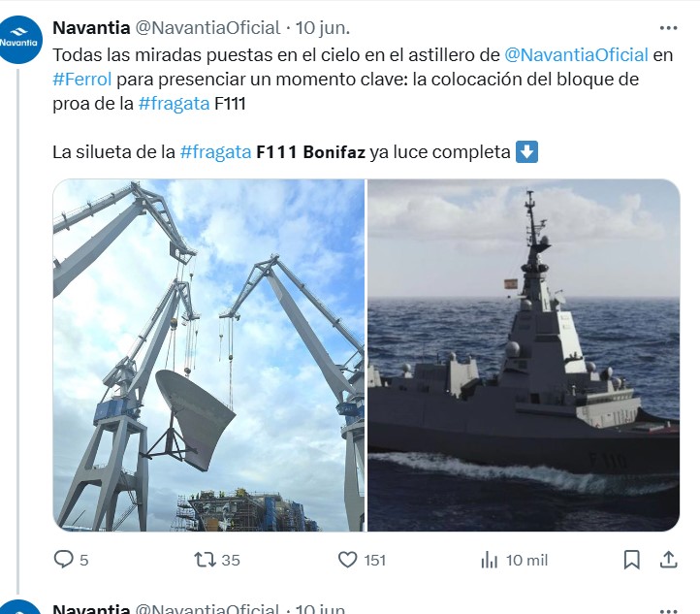Open the reply icon with 5 comments

click(x=63, y=560)
